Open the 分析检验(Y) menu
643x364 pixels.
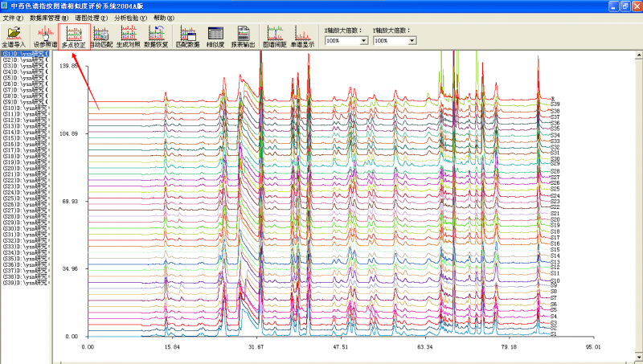(130, 18)
